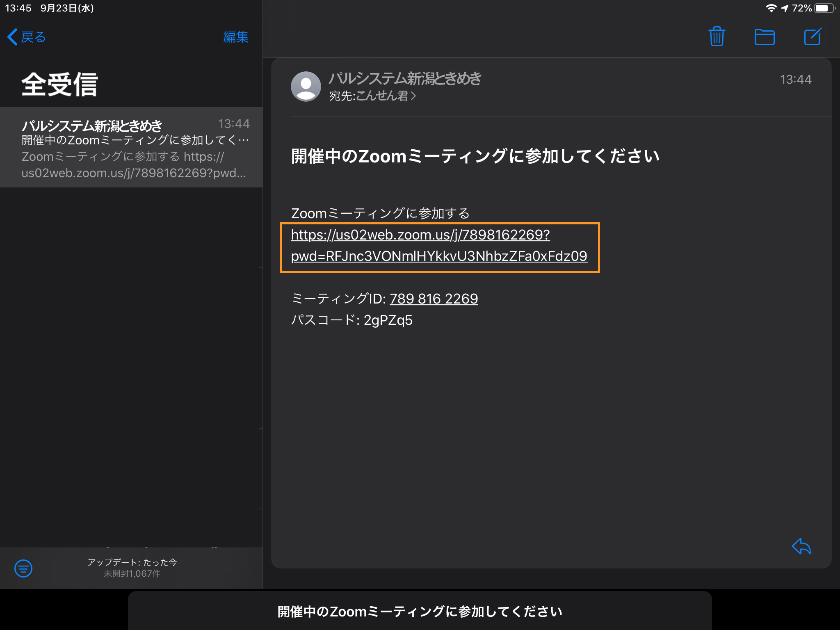
Task: Tap the 編集 edit button
Action: click(x=236, y=37)
